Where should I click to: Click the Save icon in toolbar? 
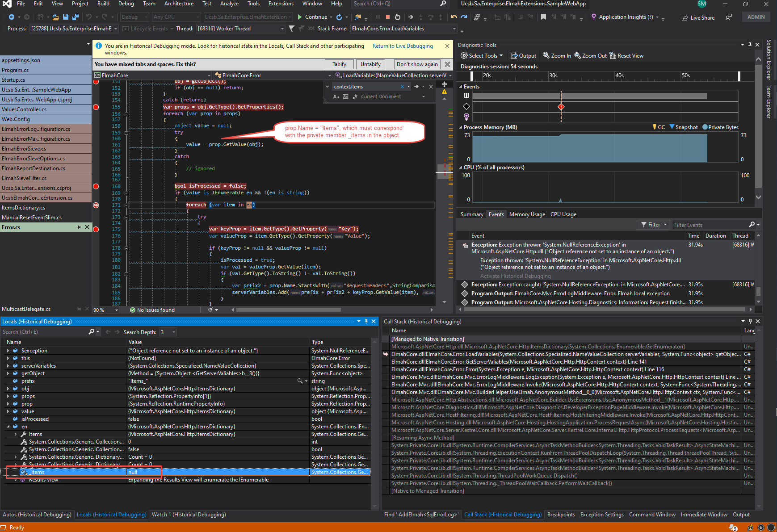pyautogui.click(x=66, y=17)
